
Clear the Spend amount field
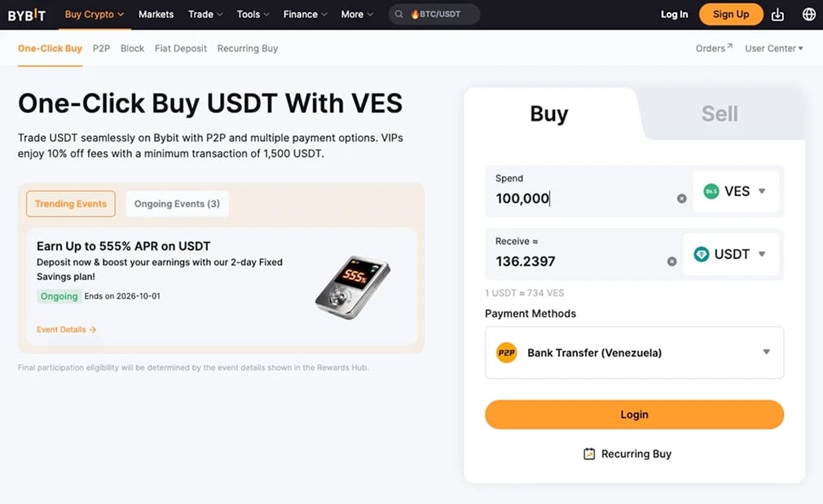coord(681,198)
